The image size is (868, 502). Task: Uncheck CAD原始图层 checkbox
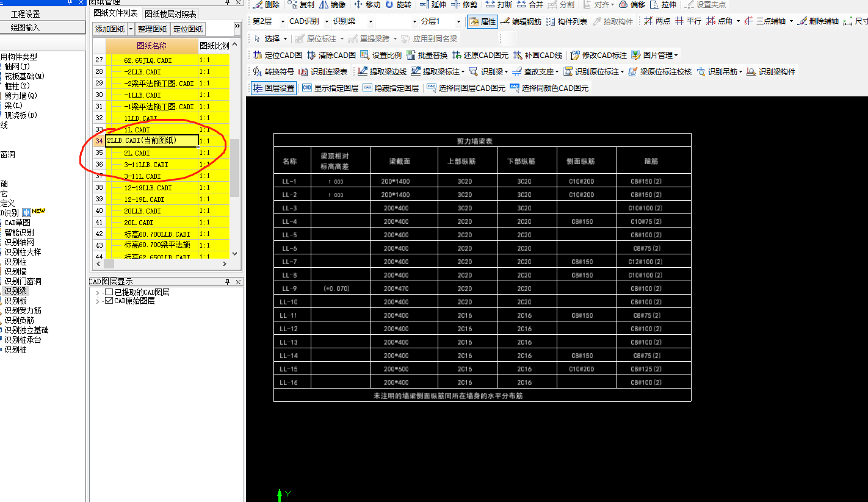point(109,301)
